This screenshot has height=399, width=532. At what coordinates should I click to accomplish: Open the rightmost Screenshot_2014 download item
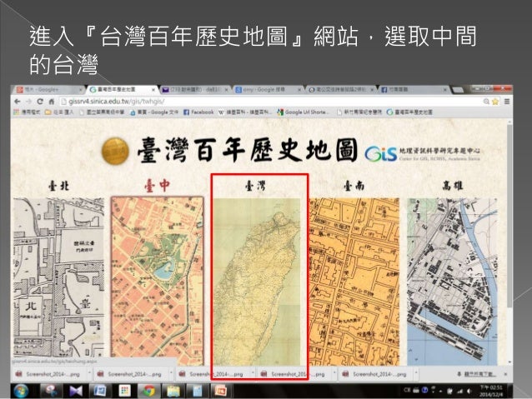pyautogui.click(x=374, y=374)
